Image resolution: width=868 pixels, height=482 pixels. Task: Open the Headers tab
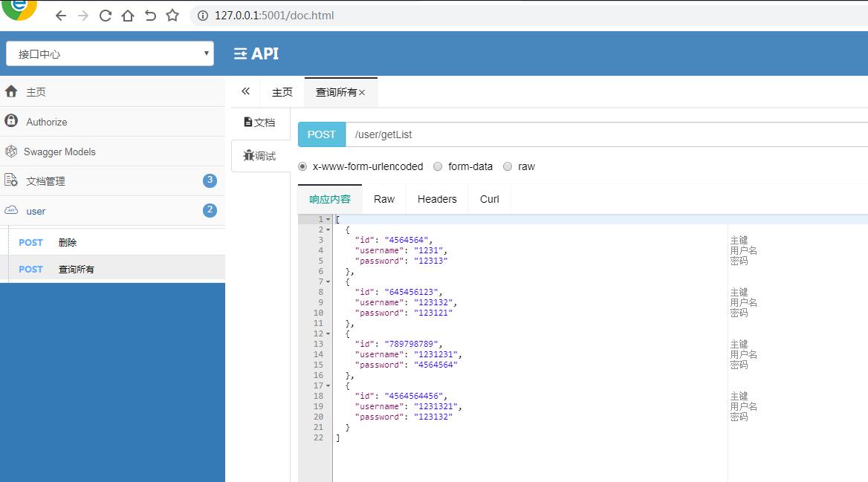click(437, 198)
